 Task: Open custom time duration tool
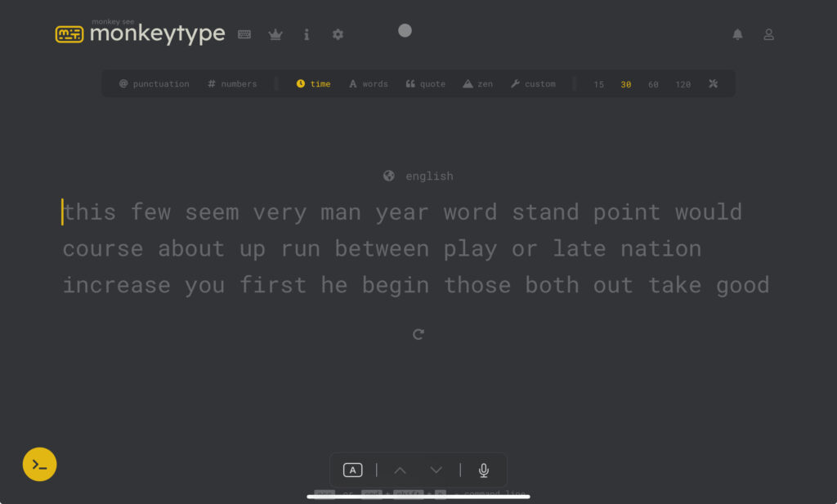(x=713, y=84)
